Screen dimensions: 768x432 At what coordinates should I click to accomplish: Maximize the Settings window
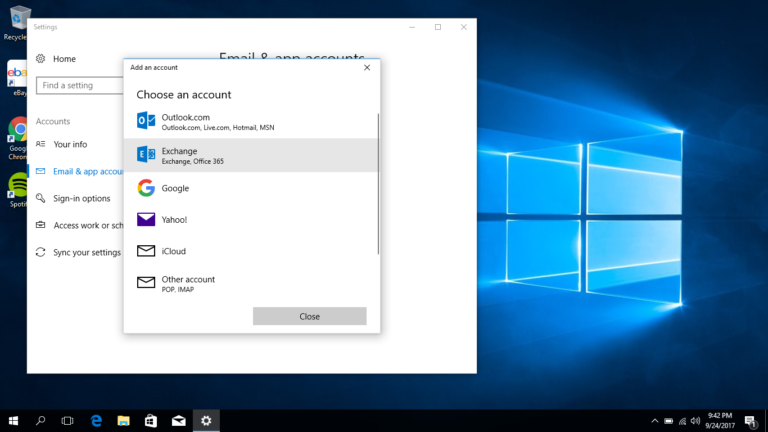click(x=438, y=27)
